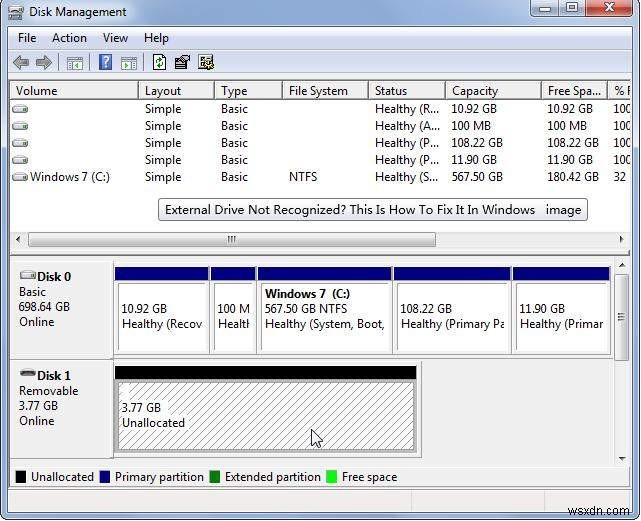Select the drive icon in 10.92 GB row

20,109
